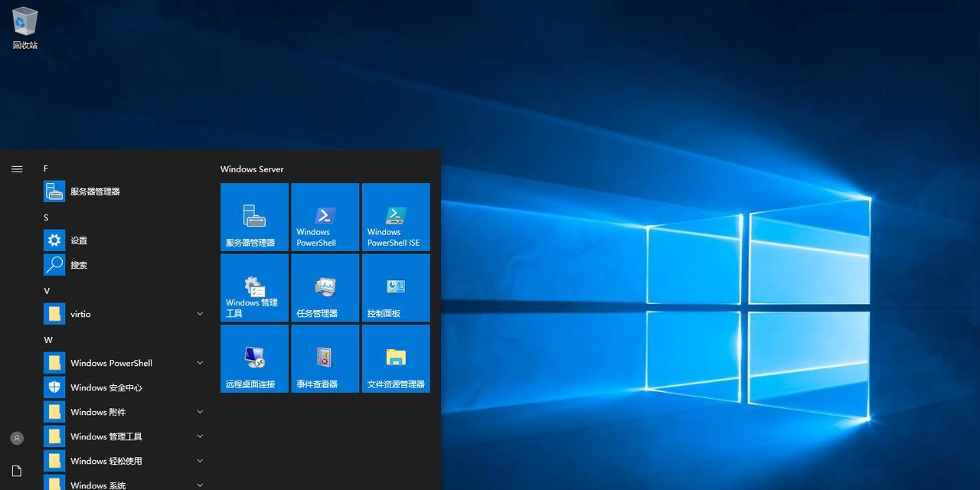
Task: Click the Windows 附件 folder icon
Action: click(54, 412)
